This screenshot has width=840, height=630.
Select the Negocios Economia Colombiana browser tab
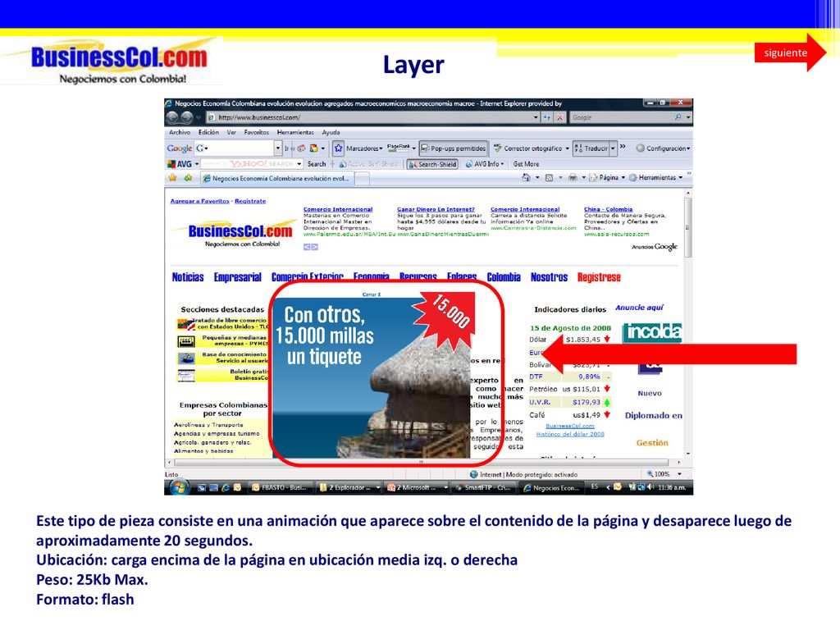pos(276,178)
